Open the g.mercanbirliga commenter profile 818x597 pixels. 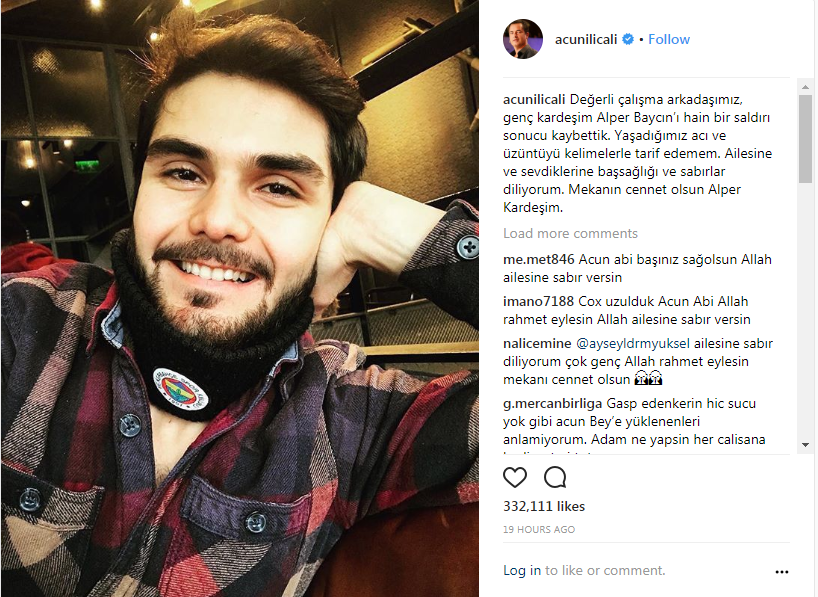552,403
